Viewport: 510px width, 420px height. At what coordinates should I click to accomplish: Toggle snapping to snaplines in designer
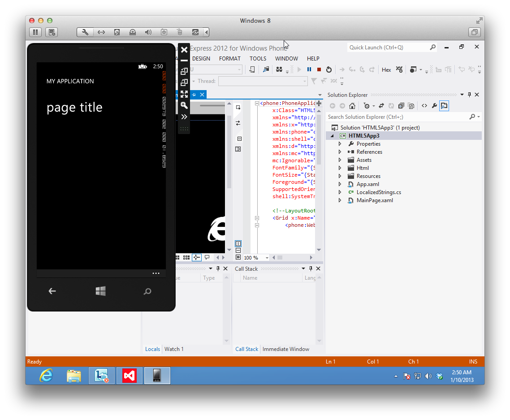(196, 258)
